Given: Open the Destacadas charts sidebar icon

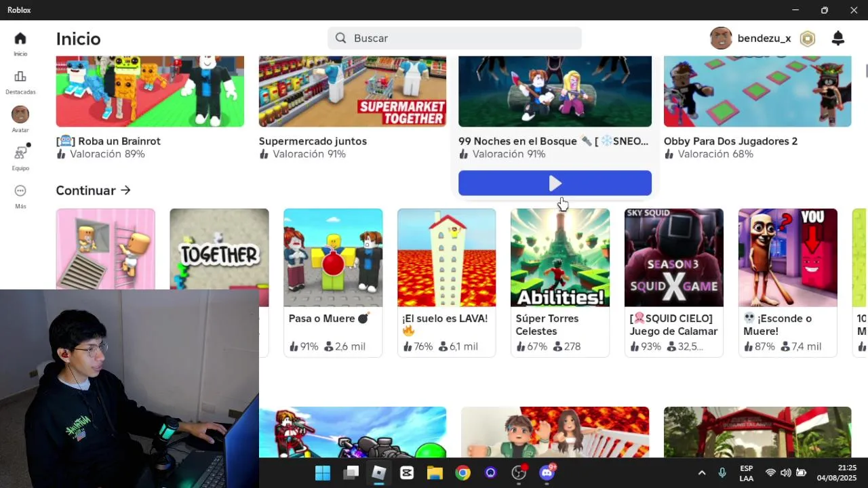Looking at the screenshot, I should tap(20, 77).
